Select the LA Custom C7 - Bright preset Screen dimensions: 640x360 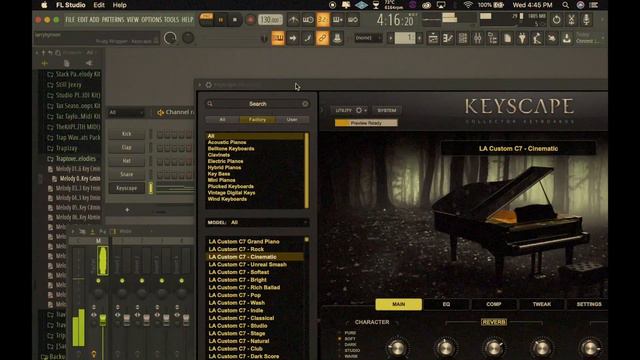(x=238, y=280)
